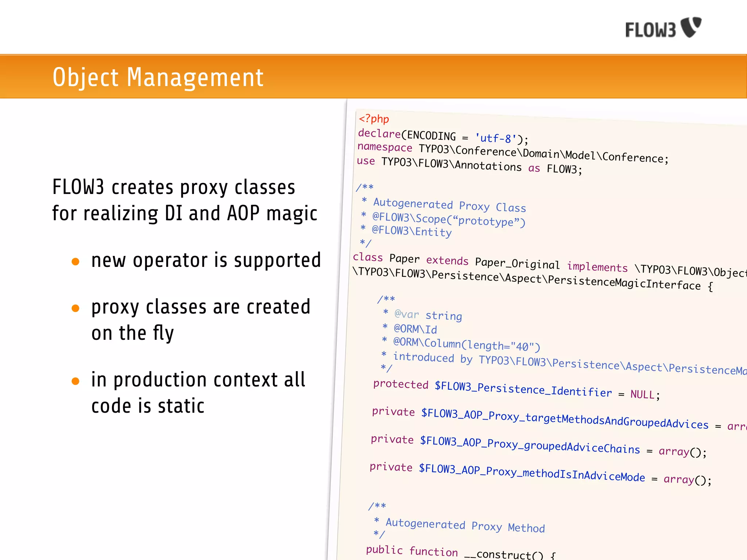This screenshot has width=747, height=560.
Task: Click 'Autogenerated Proxy Method' comment
Action: coord(465,525)
